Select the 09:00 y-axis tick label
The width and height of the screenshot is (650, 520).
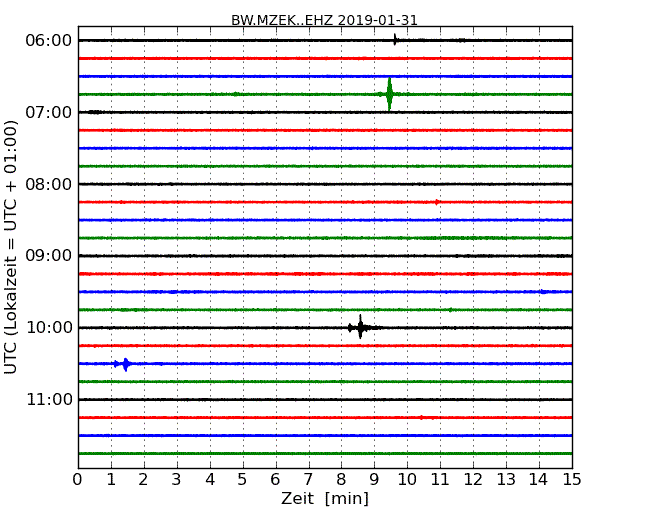(48, 256)
